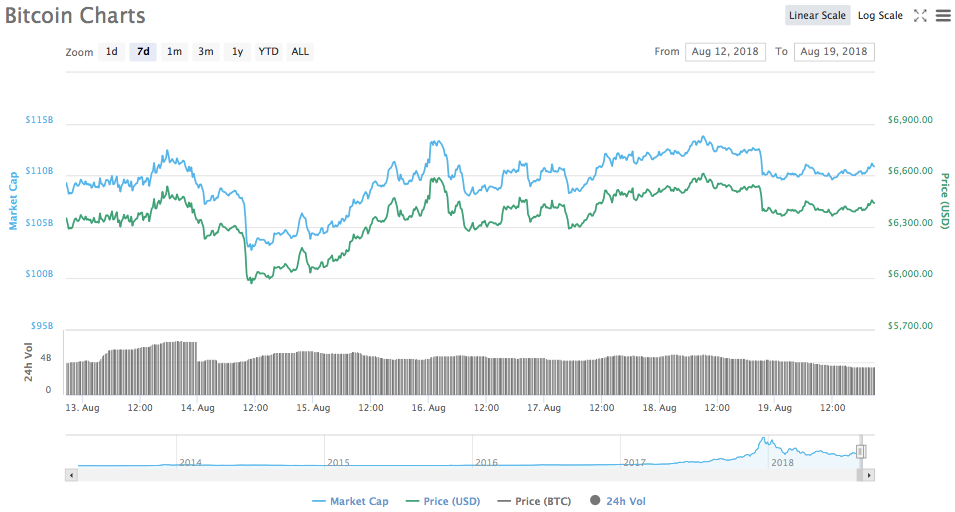955x512 pixels.
Task: Click the "24h Vol" vertical axis title
Action: [x=28, y=362]
